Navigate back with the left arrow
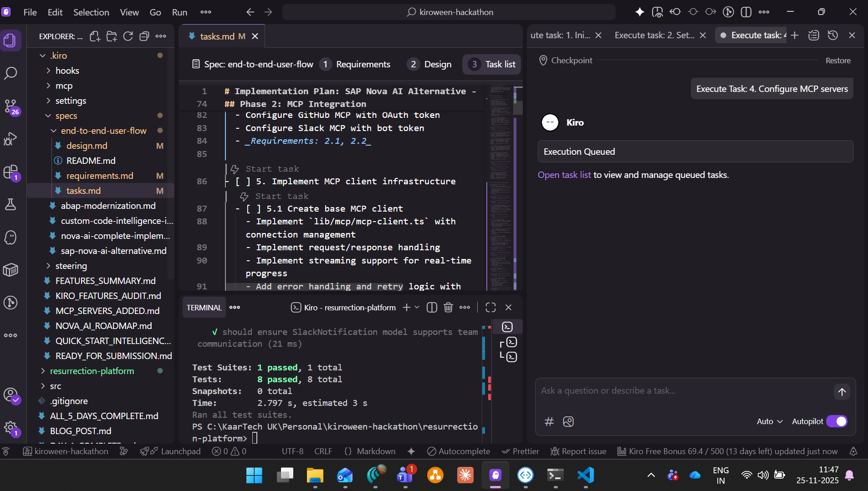868x491 pixels. [x=250, y=12]
